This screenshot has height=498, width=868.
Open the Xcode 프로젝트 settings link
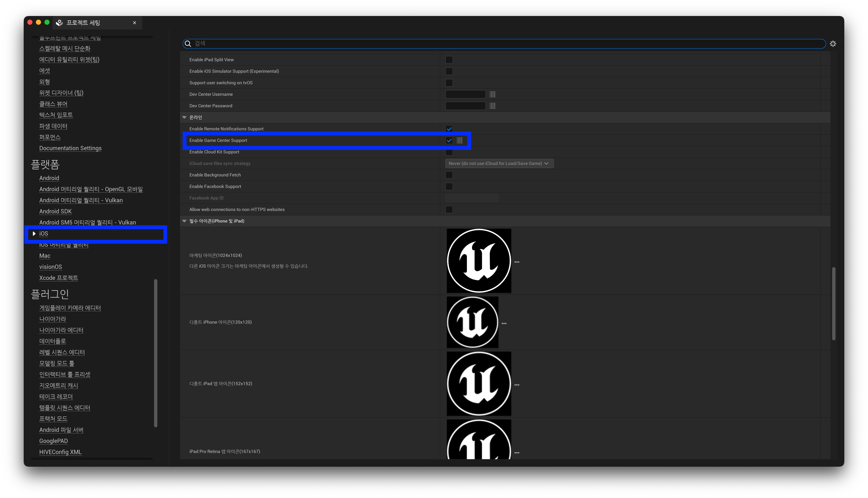[59, 278]
